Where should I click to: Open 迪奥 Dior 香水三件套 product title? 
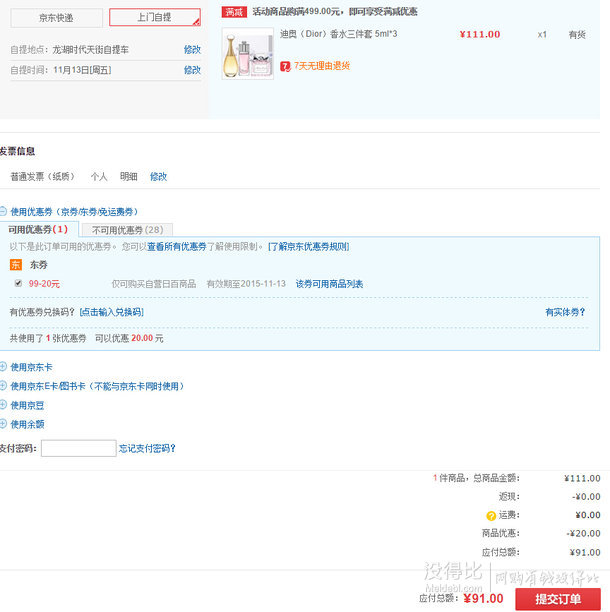click(338, 34)
